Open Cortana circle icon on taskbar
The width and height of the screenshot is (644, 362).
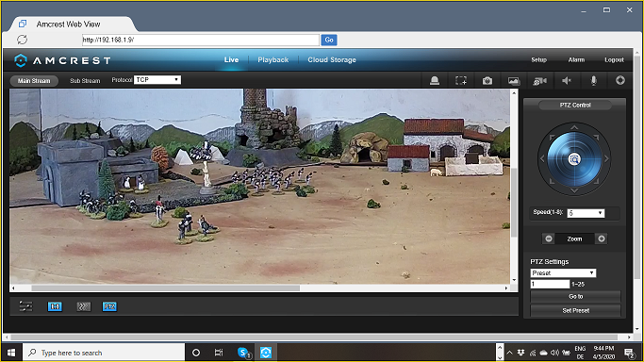196,353
